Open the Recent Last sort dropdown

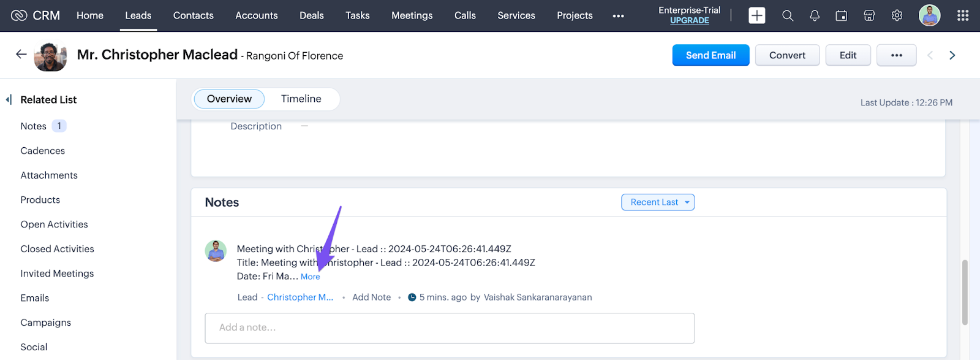(658, 202)
